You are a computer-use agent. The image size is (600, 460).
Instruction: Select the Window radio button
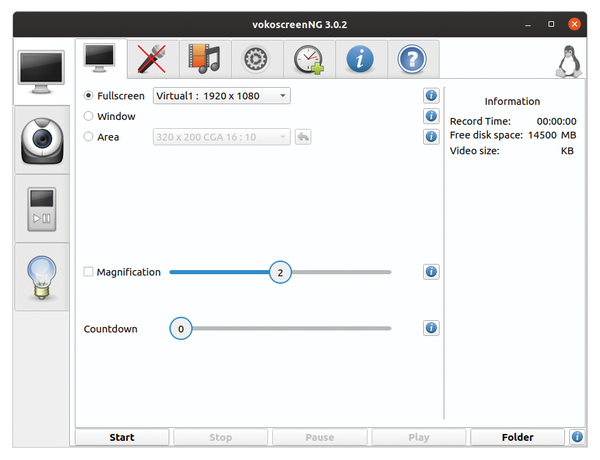tap(88, 116)
